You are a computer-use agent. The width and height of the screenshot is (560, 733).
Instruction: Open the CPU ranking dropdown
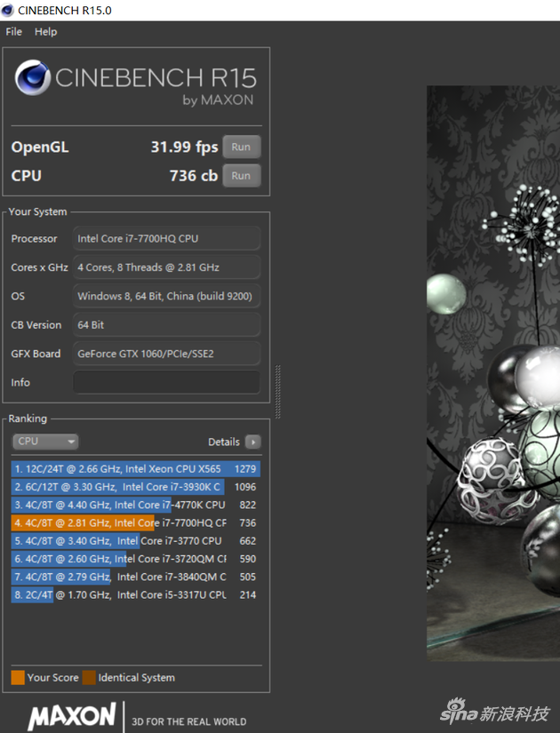point(45,442)
